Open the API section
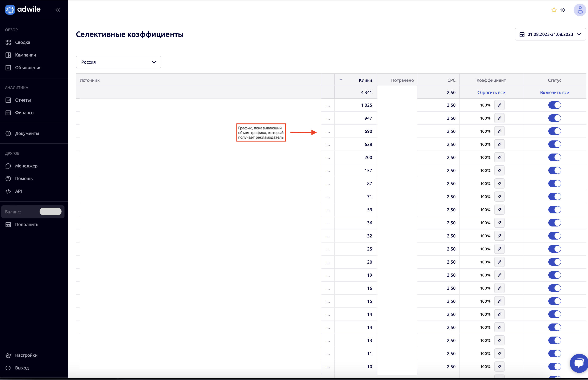Viewport: 588px width, 380px height. (x=18, y=191)
